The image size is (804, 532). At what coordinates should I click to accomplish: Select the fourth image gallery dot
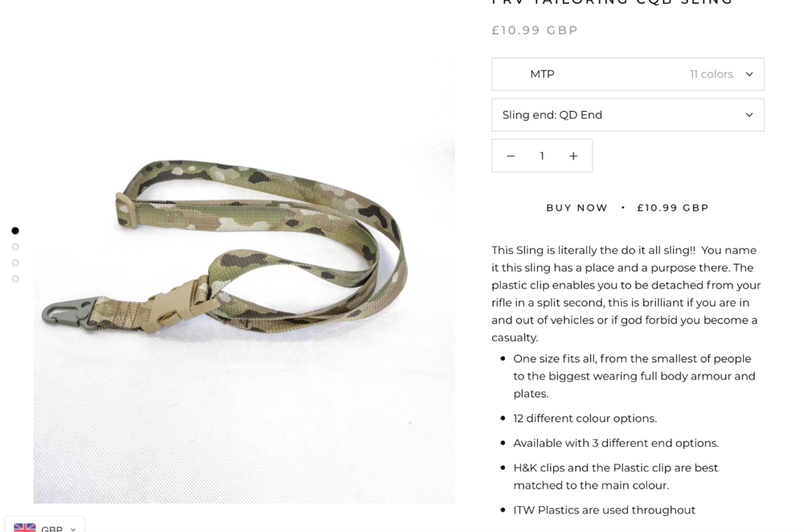[x=15, y=278]
